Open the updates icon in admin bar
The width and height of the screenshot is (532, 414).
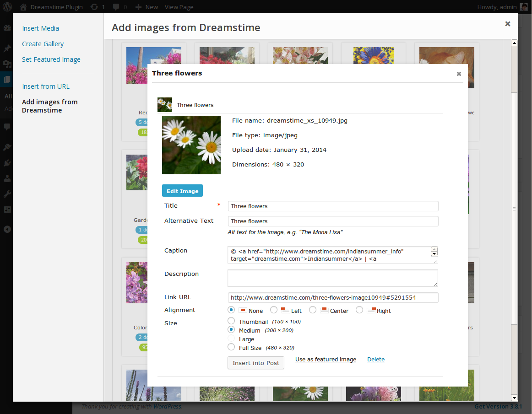pyautogui.click(x=94, y=7)
